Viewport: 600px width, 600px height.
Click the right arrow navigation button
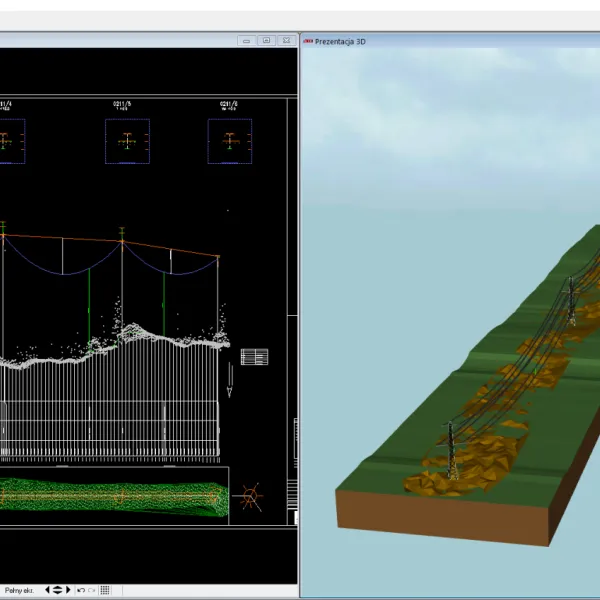(69, 590)
